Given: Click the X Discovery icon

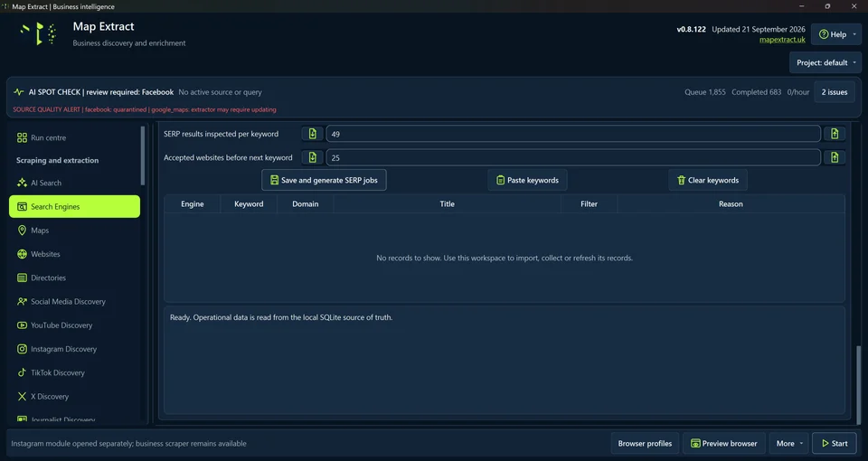Looking at the screenshot, I should [x=22, y=396].
